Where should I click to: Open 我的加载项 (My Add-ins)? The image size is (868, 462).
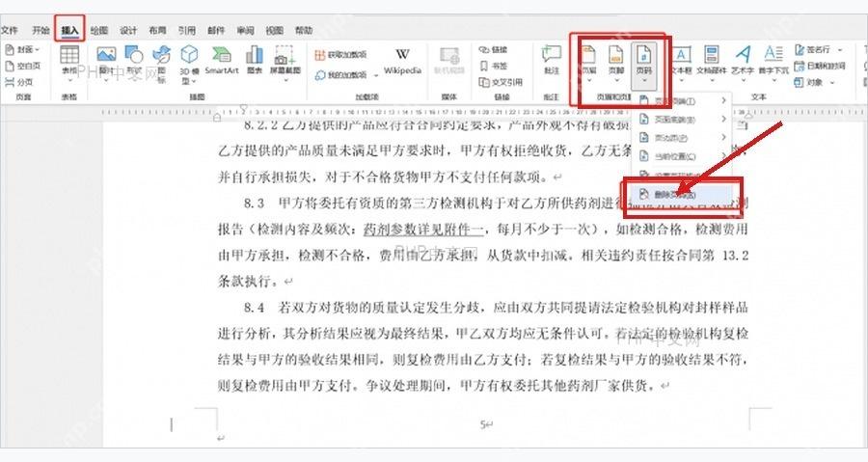coord(340,74)
